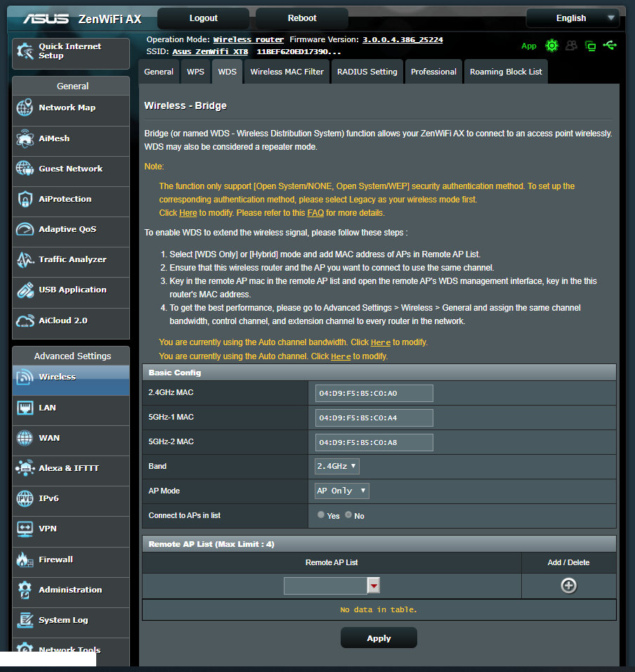
Task: Open firmware version 3.0.0.4.386_25224 link
Action: (402, 39)
